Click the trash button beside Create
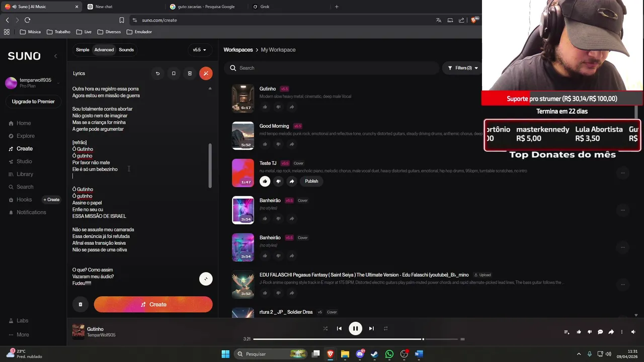The image size is (644, 362). [x=80, y=304]
